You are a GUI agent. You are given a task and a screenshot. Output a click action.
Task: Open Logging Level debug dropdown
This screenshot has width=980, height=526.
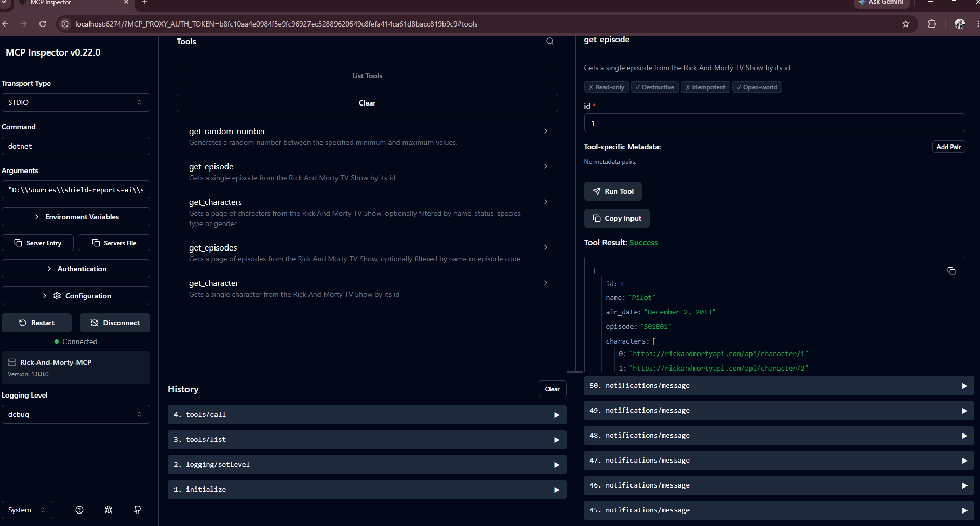tap(76, 414)
